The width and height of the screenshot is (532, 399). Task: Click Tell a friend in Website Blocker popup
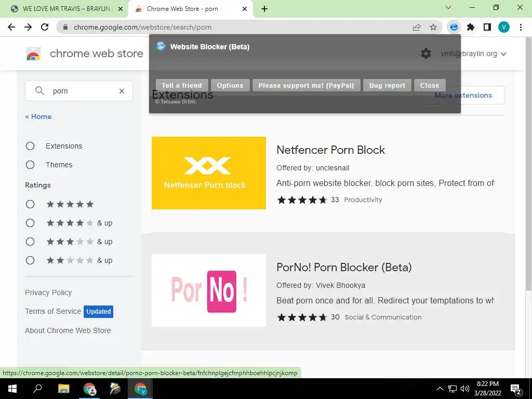pos(182,86)
